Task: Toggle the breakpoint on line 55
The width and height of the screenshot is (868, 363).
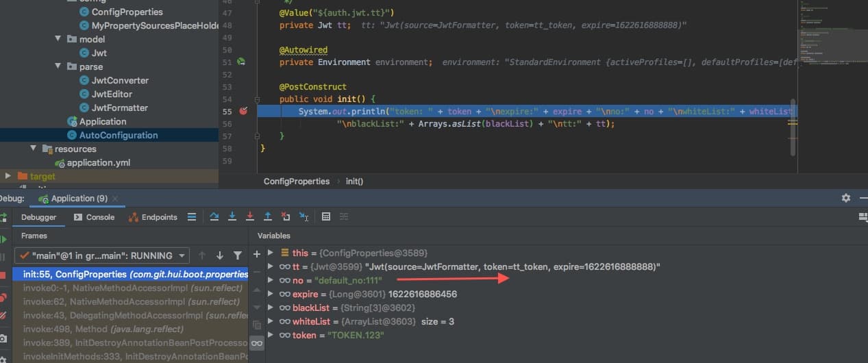Action: [x=243, y=111]
